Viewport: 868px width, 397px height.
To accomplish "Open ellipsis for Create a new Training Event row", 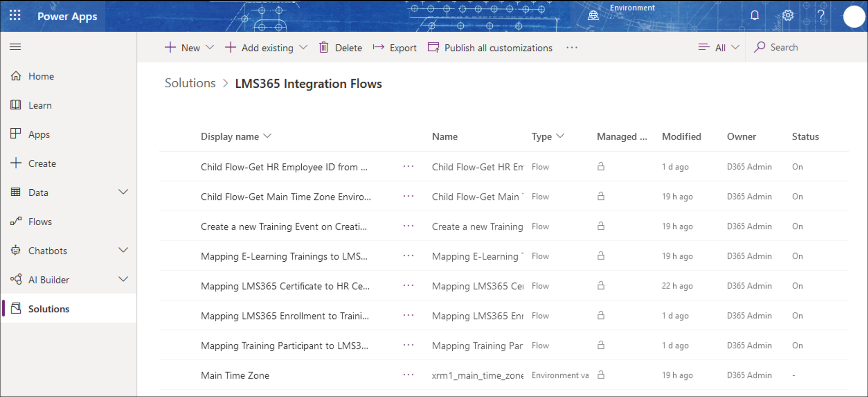I will pyautogui.click(x=408, y=226).
